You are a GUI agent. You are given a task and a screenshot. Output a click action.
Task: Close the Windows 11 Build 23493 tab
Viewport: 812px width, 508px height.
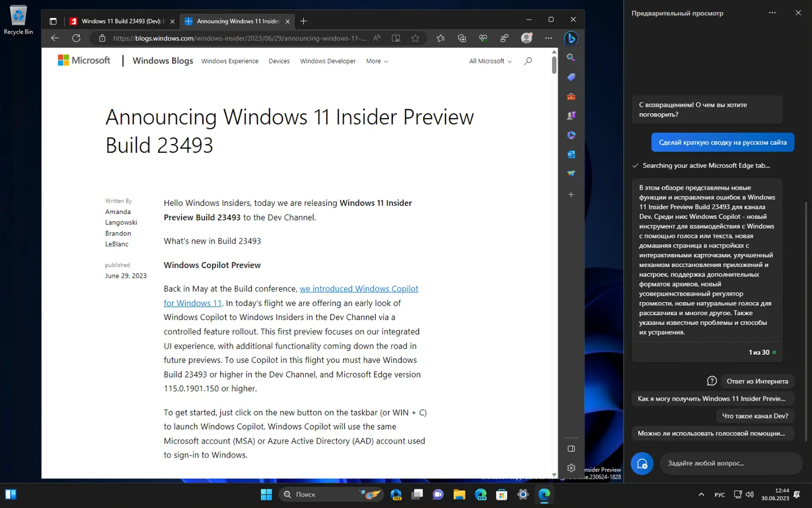pyautogui.click(x=172, y=22)
